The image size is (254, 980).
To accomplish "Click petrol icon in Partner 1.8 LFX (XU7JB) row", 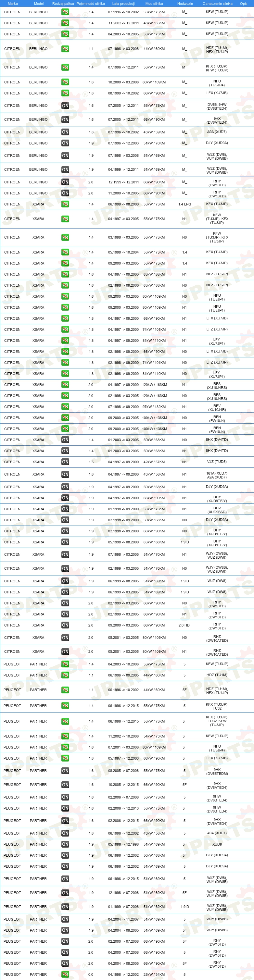I will [x=65, y=758].
